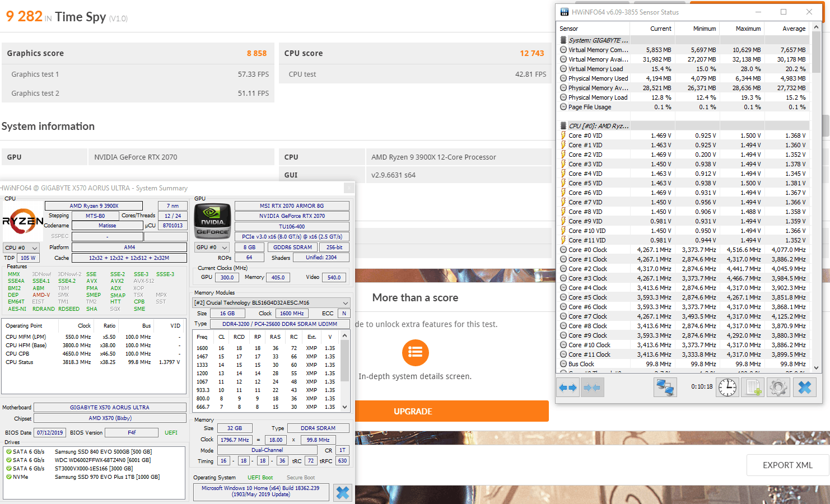Click the Minimum column header

(697, 29)
